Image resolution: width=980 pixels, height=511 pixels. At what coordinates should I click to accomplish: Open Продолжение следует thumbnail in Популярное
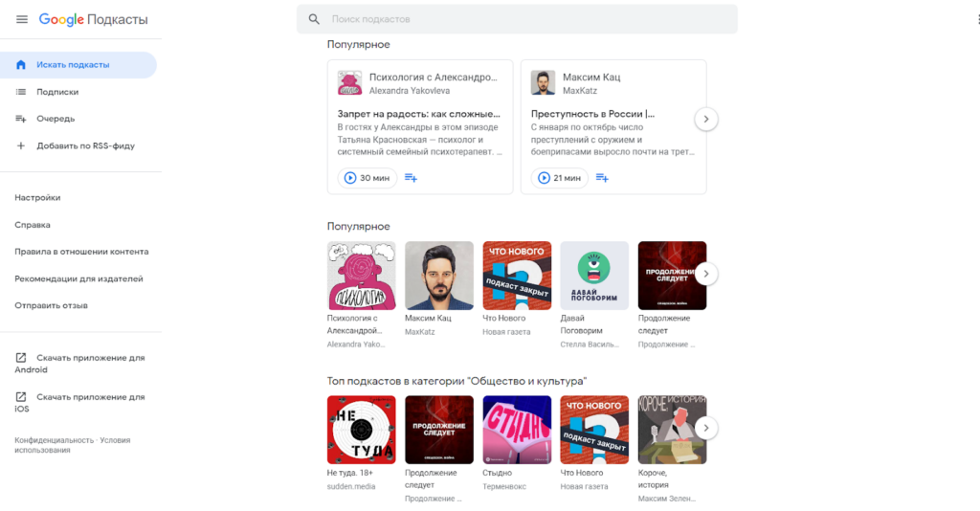click(x=672, y=277)
